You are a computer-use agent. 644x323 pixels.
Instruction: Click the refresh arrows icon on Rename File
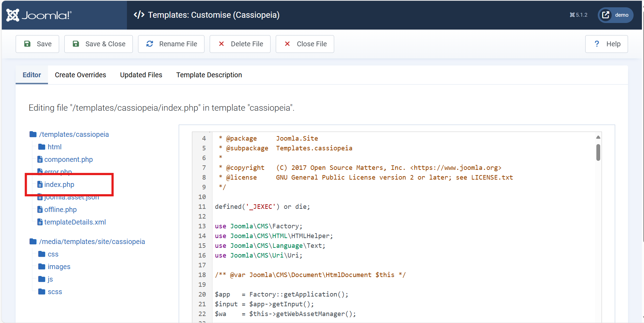pos(150,44)
